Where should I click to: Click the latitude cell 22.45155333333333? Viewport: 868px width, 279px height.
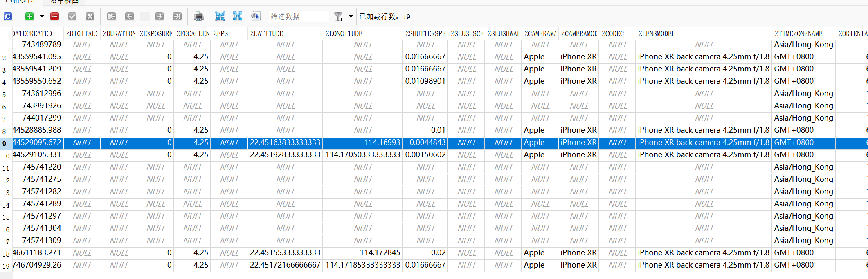[285, 253]
